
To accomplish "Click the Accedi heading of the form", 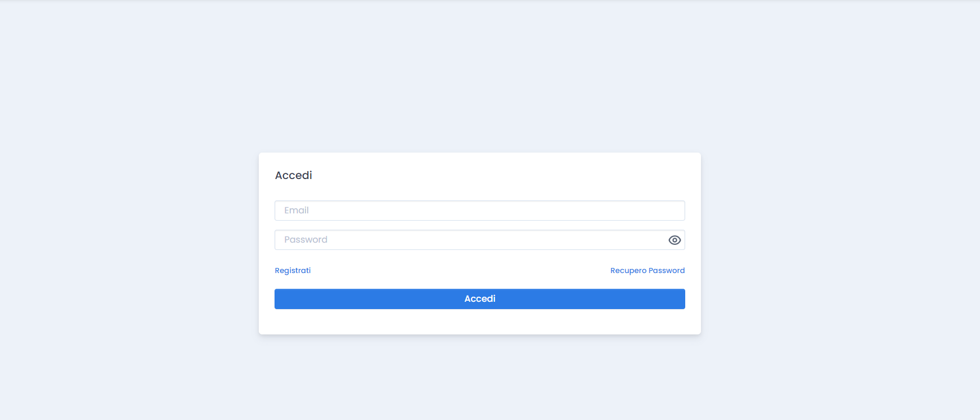I will pyautogui.click(x=293, y=175).
